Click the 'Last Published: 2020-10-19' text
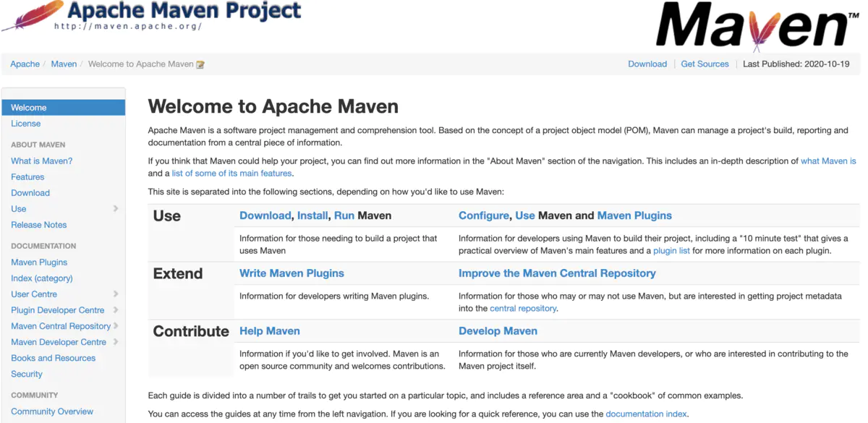This screenshot has width=868, height=423. (x=796, y=64)
